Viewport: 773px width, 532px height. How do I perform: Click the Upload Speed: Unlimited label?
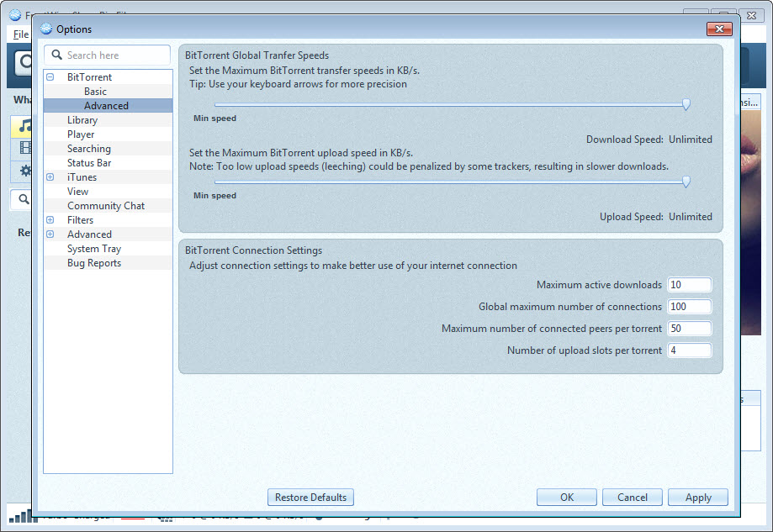coord(656,217)
